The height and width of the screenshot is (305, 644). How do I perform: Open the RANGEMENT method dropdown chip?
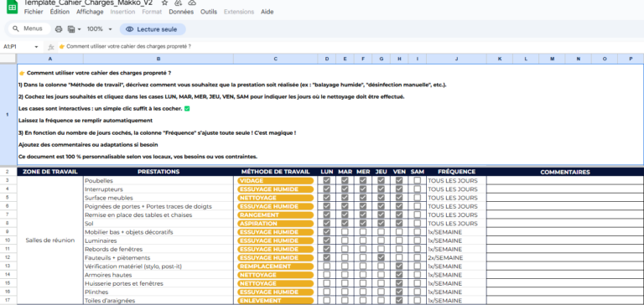click(x=275, y=215)
